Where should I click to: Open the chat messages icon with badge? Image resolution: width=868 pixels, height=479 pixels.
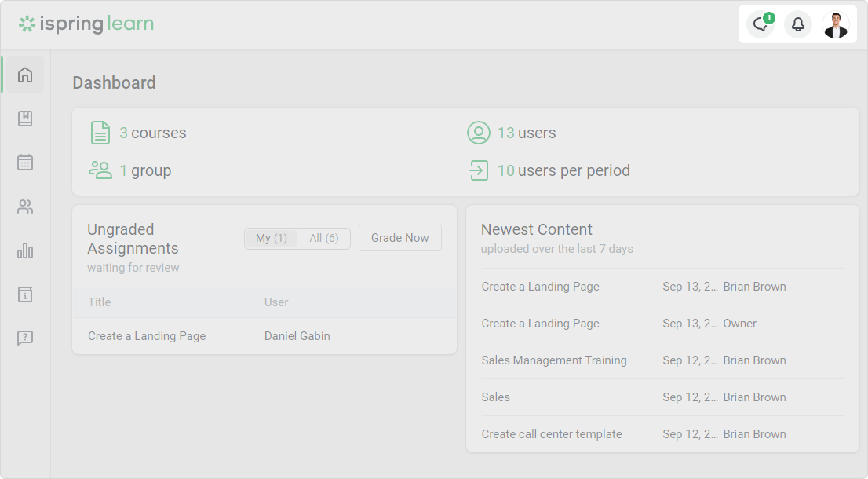(x=760, y=25)
